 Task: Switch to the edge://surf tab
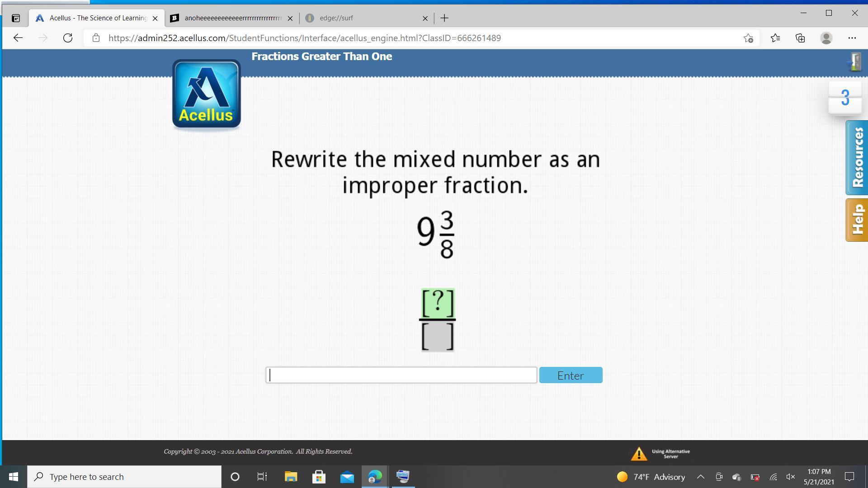tap(362, 18)
